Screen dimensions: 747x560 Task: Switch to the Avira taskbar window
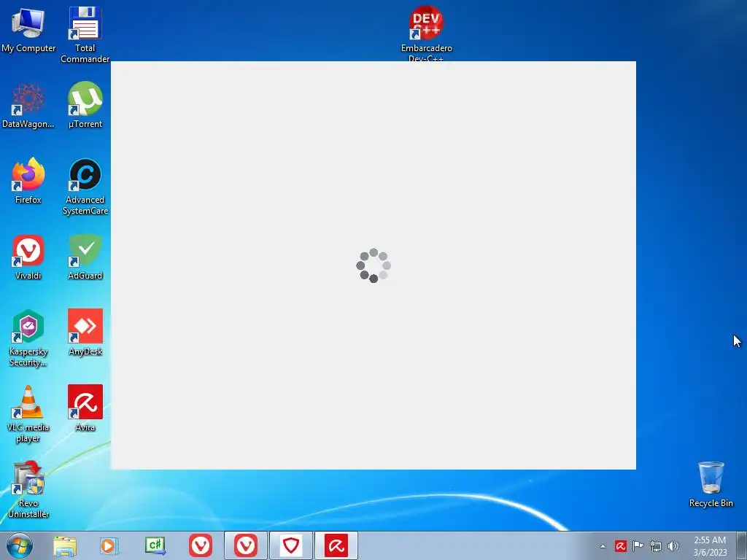pyautogui.click(x=336, y=545)
